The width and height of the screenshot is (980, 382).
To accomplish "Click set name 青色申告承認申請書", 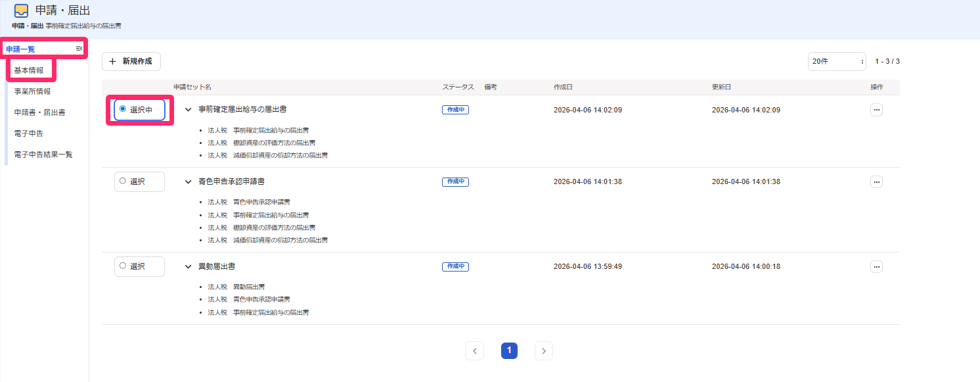I will (231, 181).
